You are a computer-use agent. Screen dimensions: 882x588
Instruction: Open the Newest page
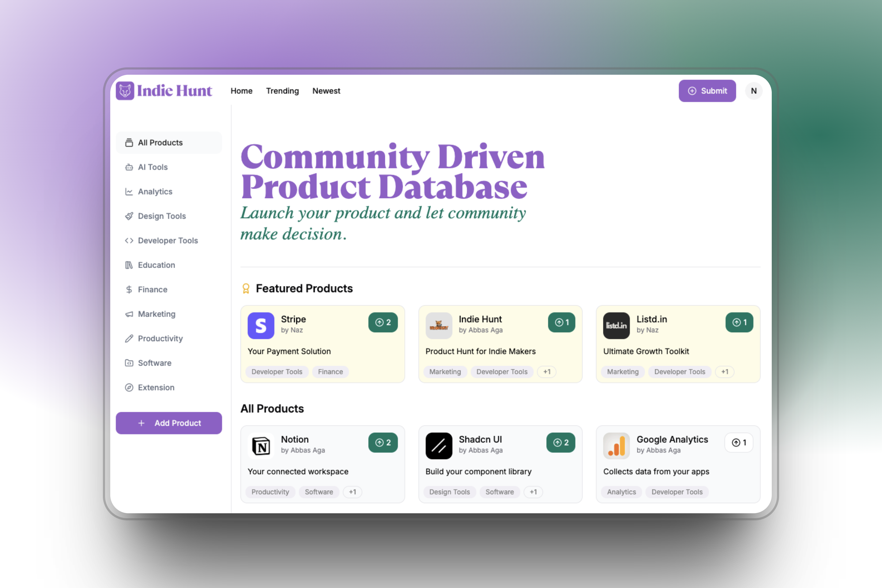pos(326,91)
